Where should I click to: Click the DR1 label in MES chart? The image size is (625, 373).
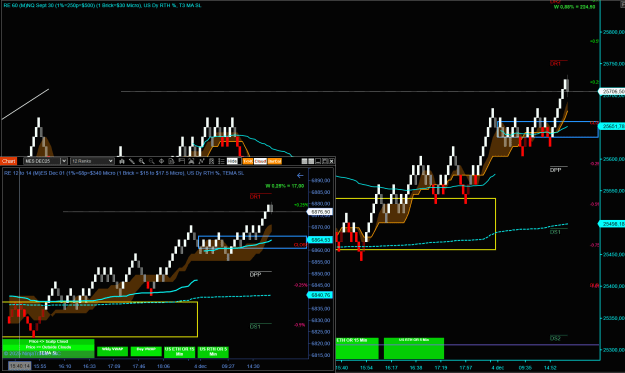(255, 196)
